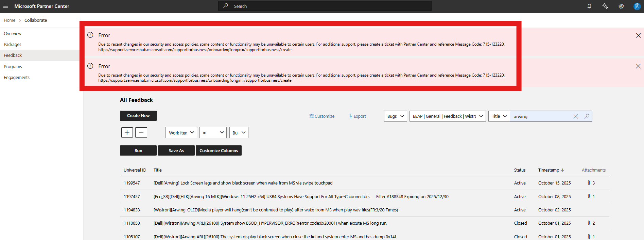
Task: Click the Create New button
Action: 138,116
